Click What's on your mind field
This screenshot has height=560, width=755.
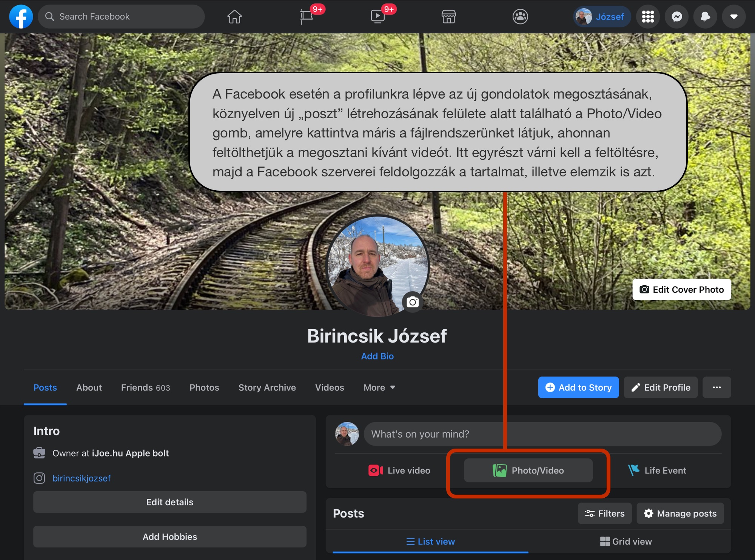click(x=542, y=434)
